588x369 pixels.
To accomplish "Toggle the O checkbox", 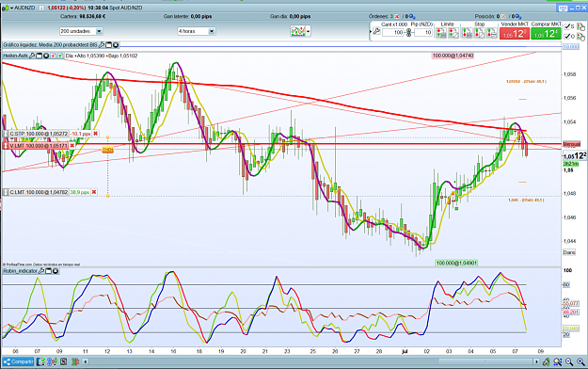I will tap(567, 37).
